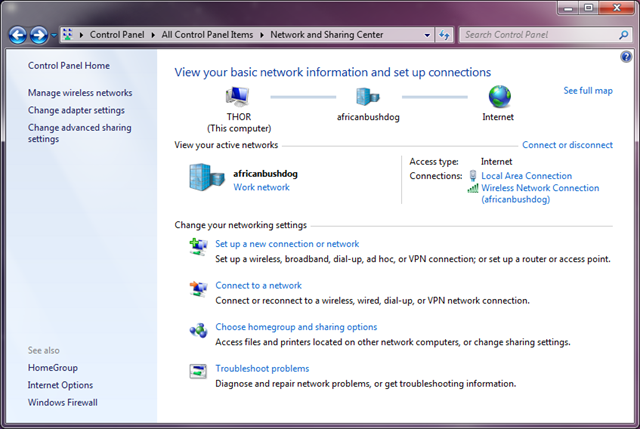This screenshot has width=640, height=429.
Task: Open the Work network link
Action: point(261,187)
